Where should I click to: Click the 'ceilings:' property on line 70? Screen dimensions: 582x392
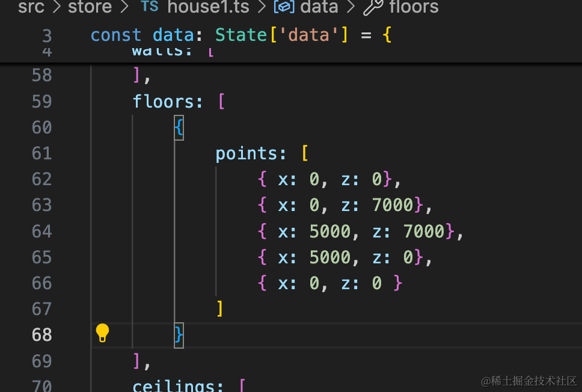pos(178,386)
